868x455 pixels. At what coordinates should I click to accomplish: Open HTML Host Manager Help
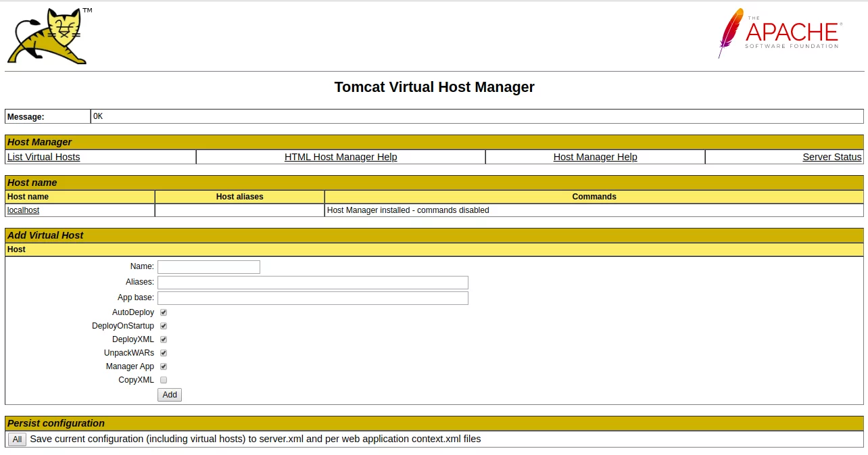tap(341, 157)
